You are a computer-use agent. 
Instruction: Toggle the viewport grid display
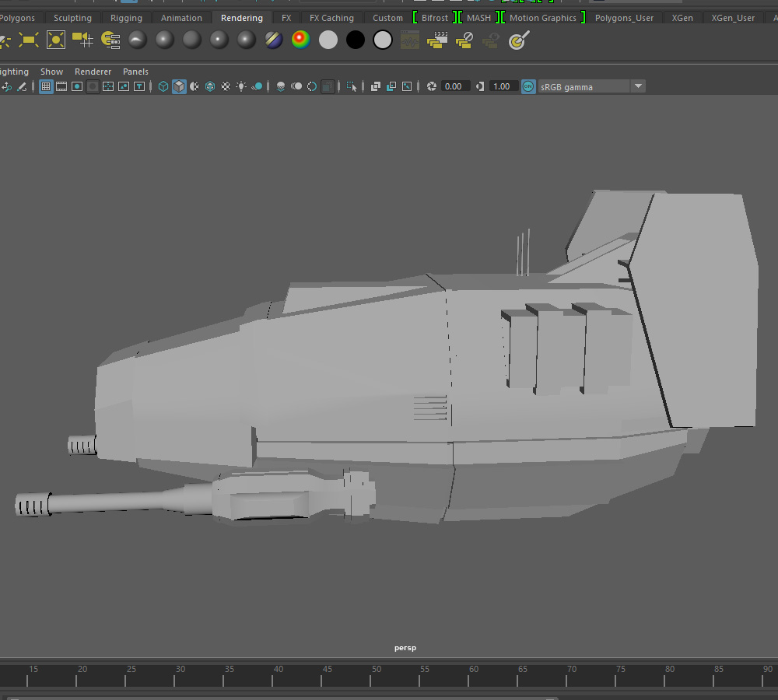46,87
